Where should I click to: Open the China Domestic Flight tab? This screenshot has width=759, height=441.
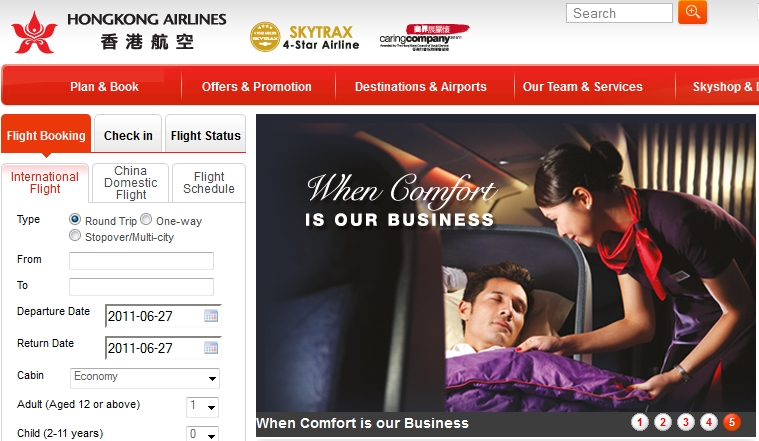click(131, 182)
